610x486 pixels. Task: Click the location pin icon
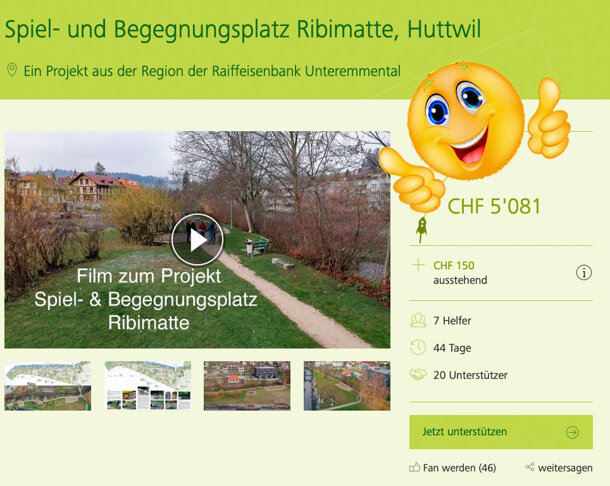(12, 70)
